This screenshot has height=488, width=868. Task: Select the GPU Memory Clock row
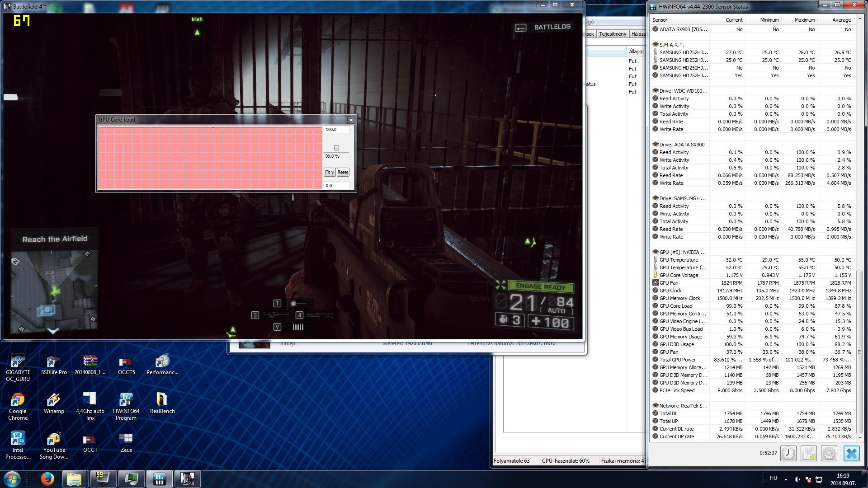752,298
